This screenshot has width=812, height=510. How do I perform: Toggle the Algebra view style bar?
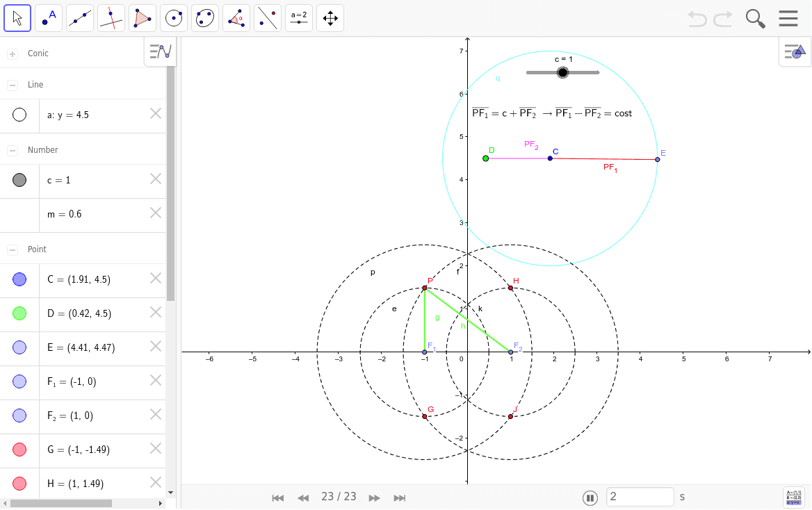[160, 51]
